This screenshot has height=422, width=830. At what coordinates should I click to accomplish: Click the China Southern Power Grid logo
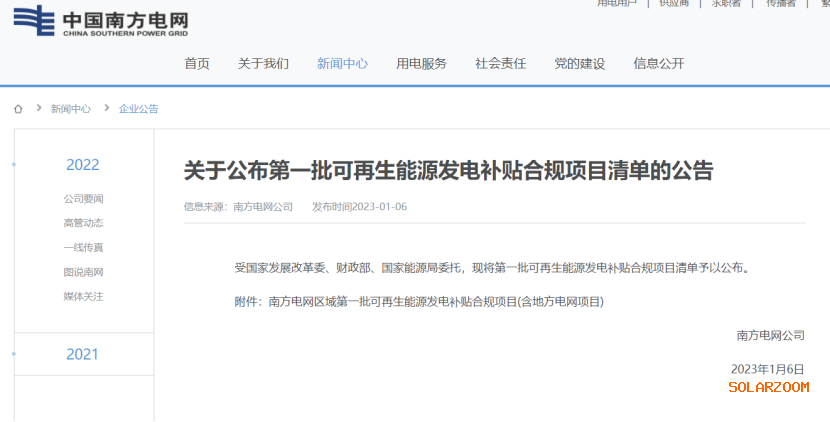(x=100, y=21)
